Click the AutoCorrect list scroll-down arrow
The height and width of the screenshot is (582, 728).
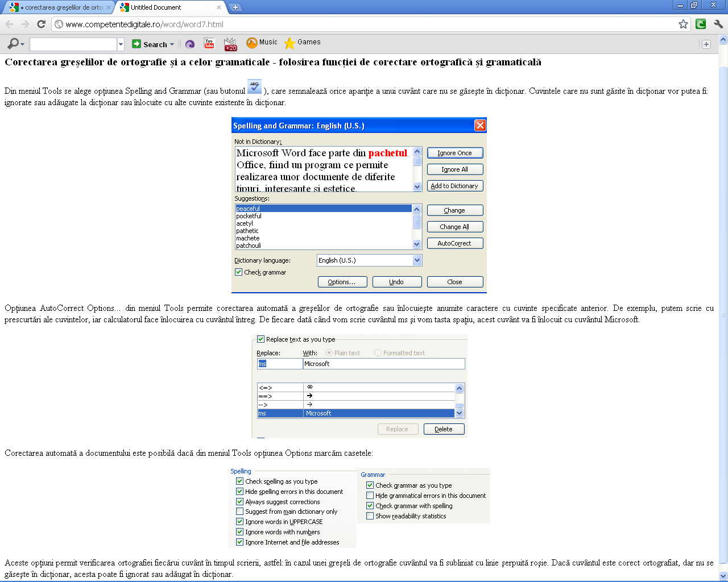click(x=459, y=413)
